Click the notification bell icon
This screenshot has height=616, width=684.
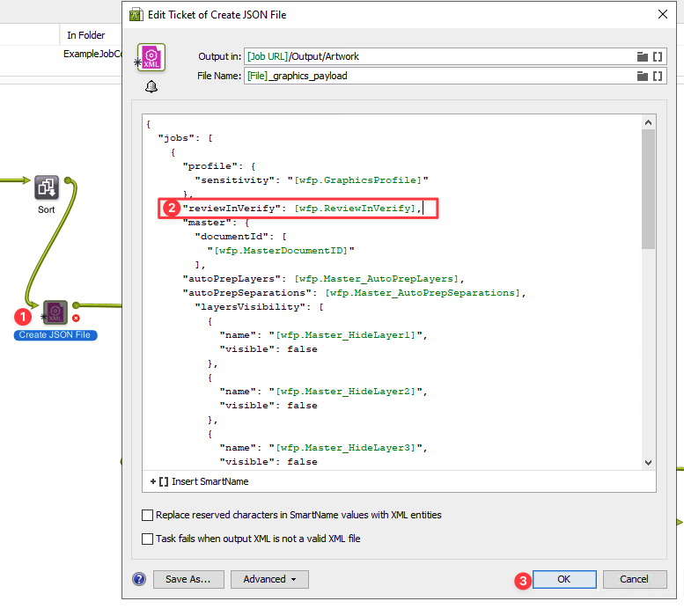pos(151,86)
